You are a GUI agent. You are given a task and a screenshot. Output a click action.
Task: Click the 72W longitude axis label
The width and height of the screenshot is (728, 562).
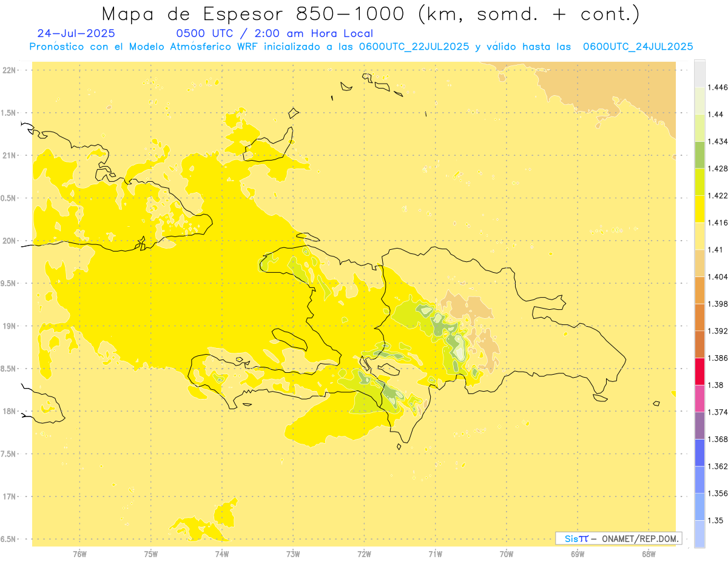[365, 554]
